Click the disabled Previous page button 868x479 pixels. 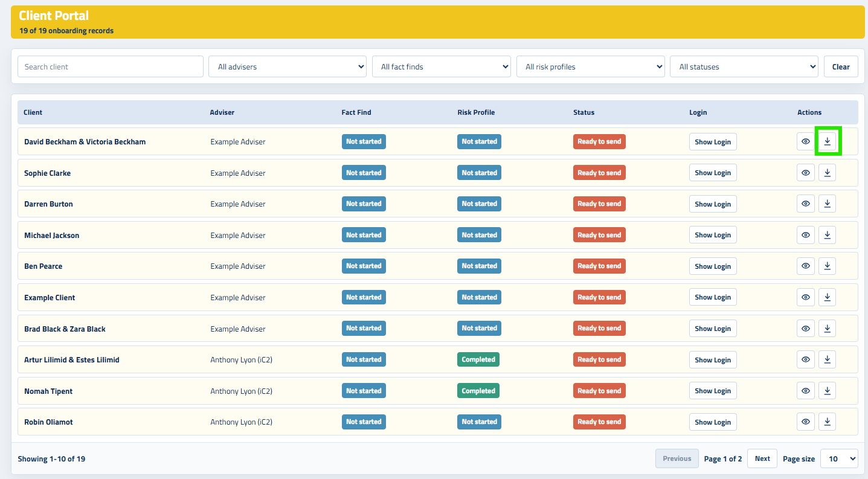tap(677, 458)
